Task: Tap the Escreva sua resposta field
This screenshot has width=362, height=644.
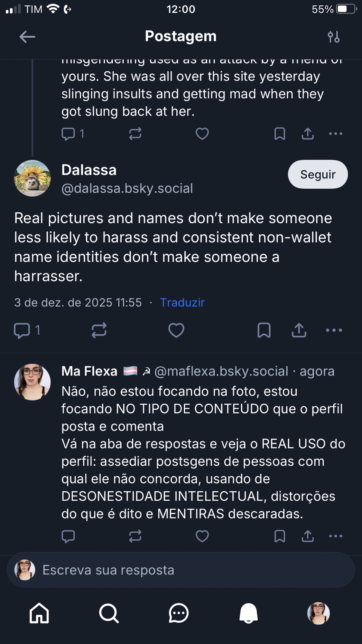Action: pos(181,570)
